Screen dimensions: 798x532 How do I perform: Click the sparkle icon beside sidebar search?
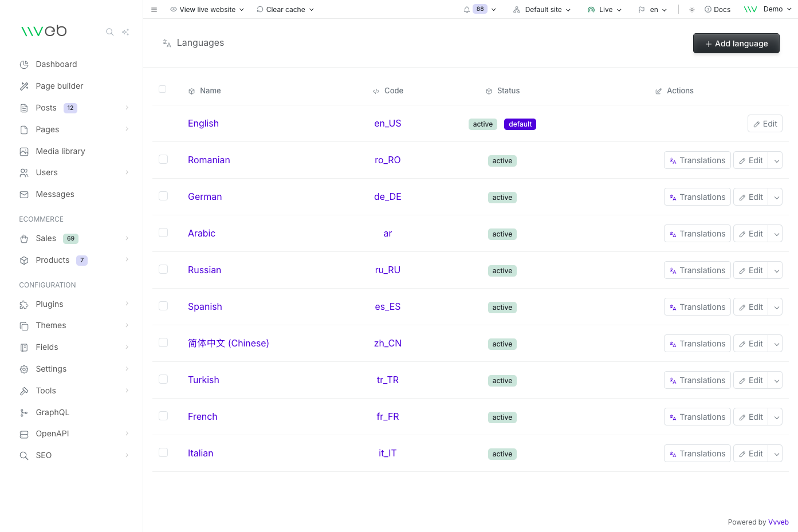[125, 32]
